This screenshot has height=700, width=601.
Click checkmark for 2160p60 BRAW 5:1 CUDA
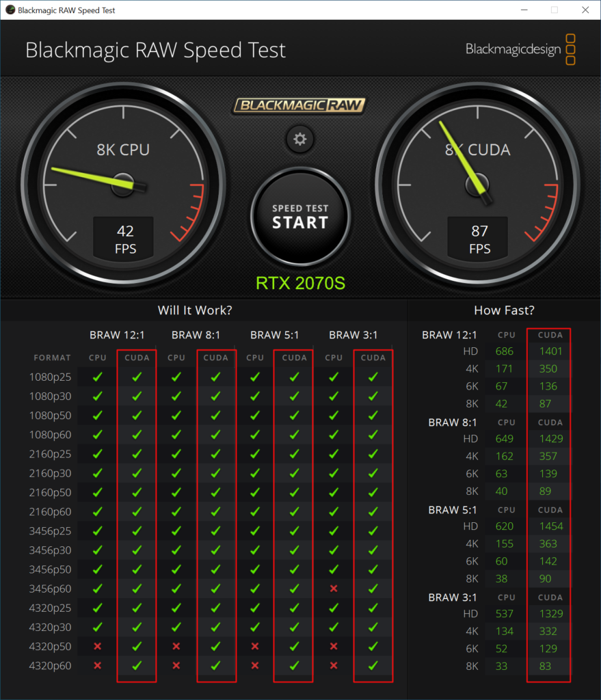click(x=294, y=511)
